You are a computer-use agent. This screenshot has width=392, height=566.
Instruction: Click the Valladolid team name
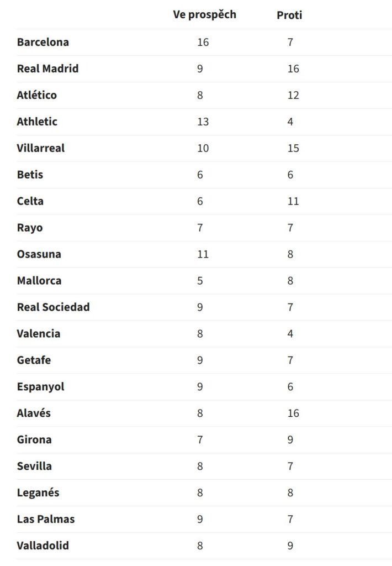click(x=43, y=546)
